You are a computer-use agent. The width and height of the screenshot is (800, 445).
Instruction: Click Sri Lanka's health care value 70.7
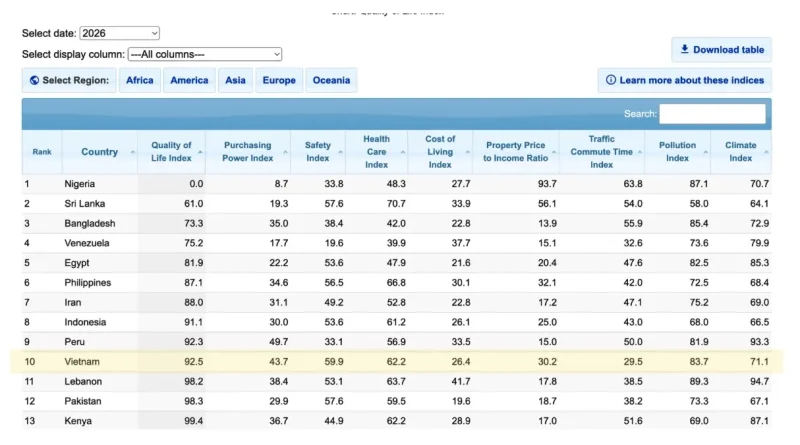pyautogui.click(x=396, y=204)
